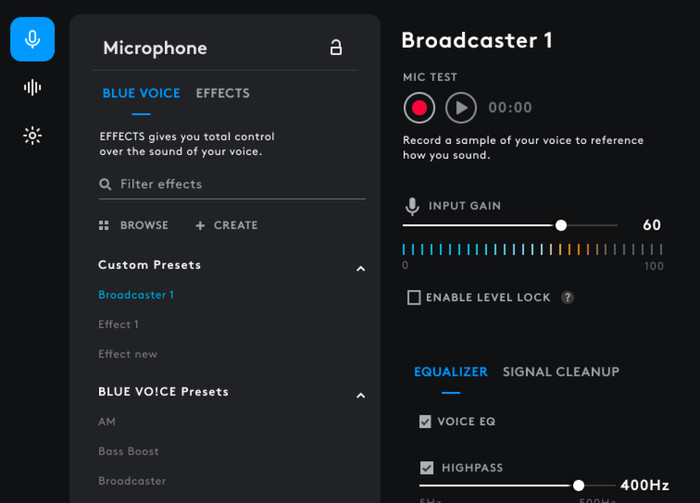Click BROWSE effects button
The height and width of the screenshot is (503, 700).
pyautogui.click(x=133, y=225)
